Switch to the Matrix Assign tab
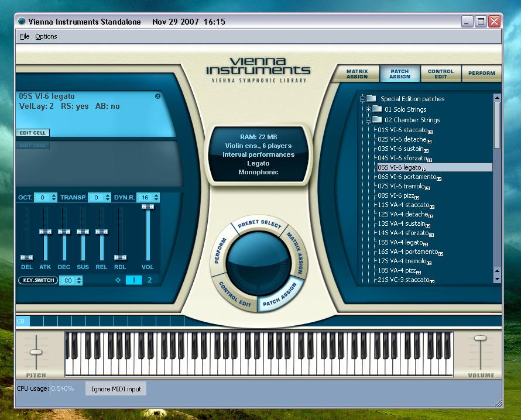Screen dimensions: 521x420 click(357, 74)
